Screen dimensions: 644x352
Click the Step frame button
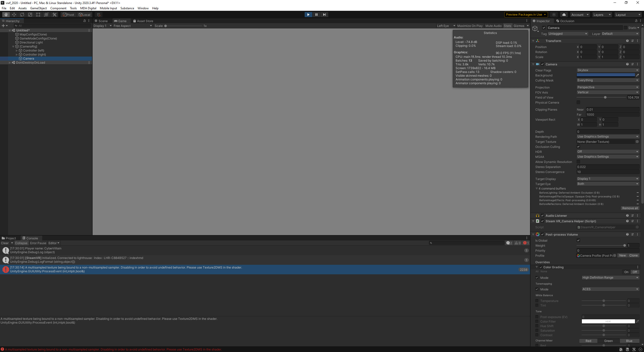[x=324, y=15]
